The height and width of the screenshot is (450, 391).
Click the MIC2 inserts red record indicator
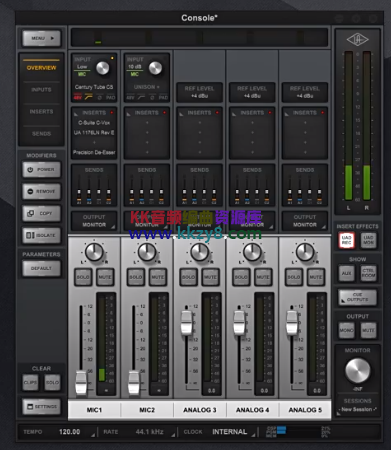(x=164, y=113)
